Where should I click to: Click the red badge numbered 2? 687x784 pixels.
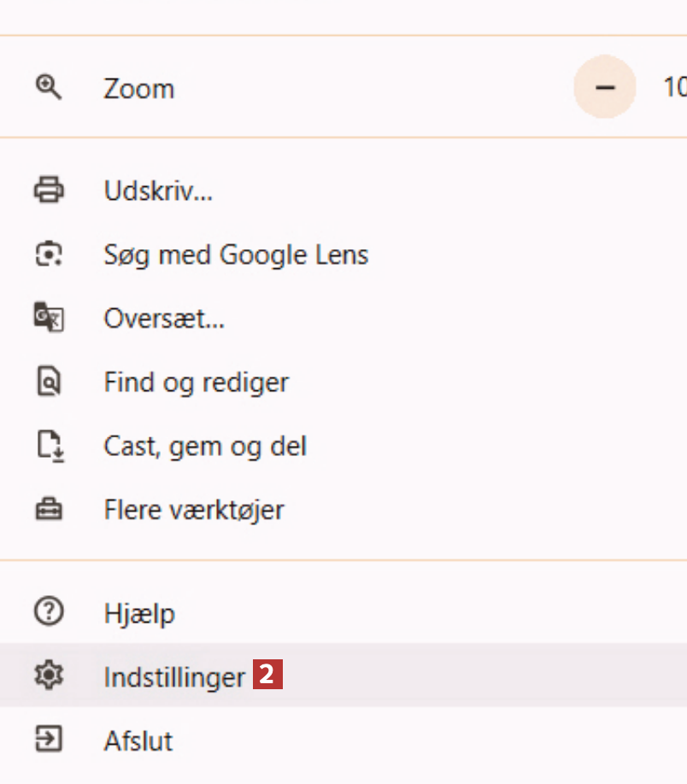pos(267,676)
